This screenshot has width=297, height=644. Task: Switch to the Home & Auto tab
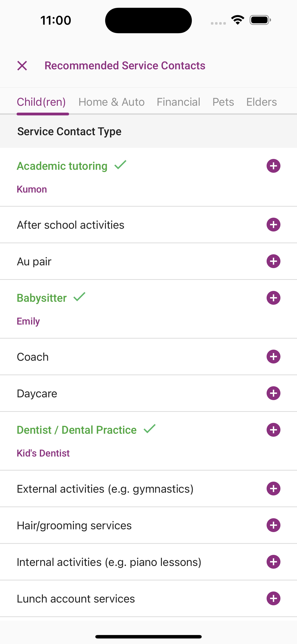coord(111,102)
